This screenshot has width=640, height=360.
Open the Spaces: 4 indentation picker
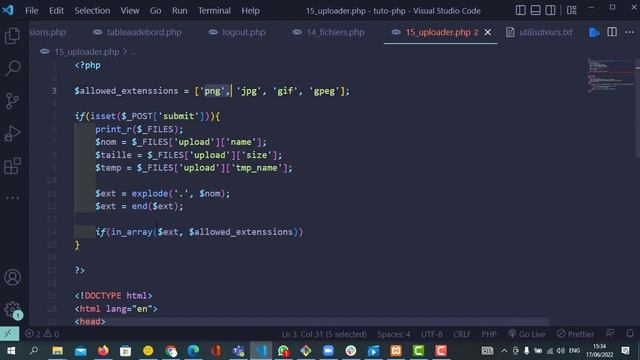[x=393, y=334]
